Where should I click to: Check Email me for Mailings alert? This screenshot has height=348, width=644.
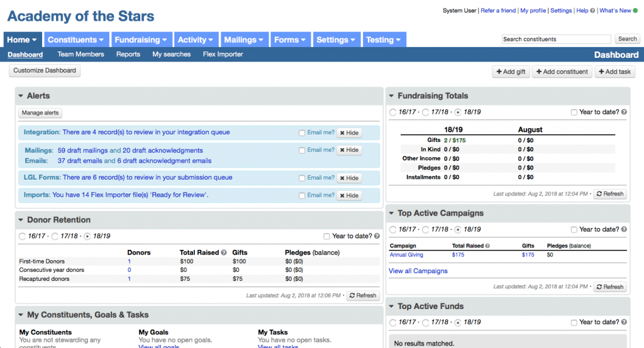[x=302, y=151]
